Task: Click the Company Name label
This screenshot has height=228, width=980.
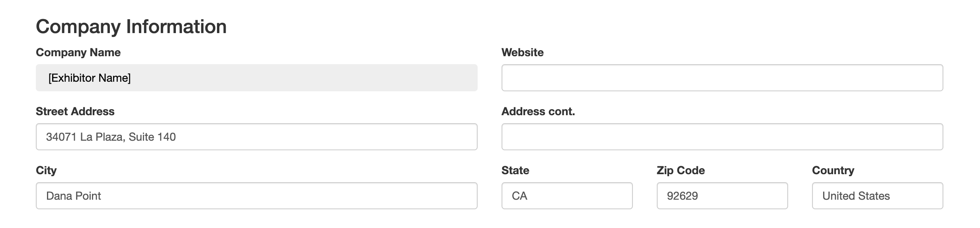Action: click(78, 52)
